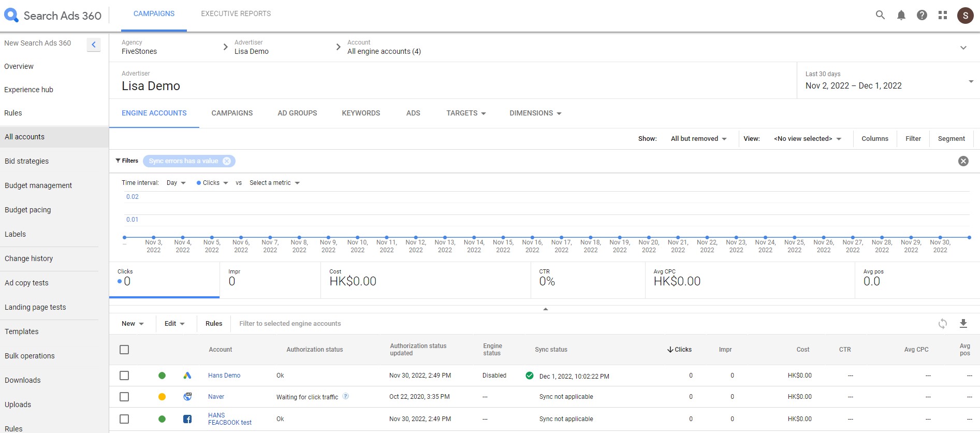Click the Filters funnel label
980x433 pixels.
pyautogui.click(x=127, y=161)
